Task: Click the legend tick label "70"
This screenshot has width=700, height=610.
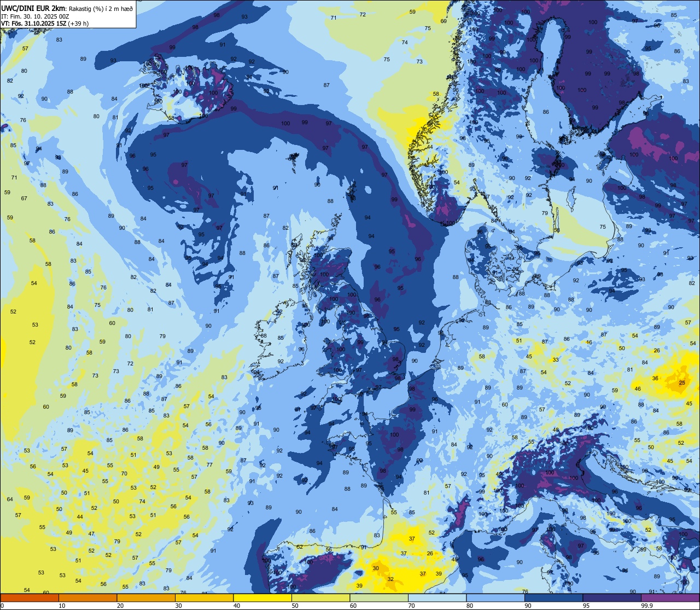Action: pos(411,606)
